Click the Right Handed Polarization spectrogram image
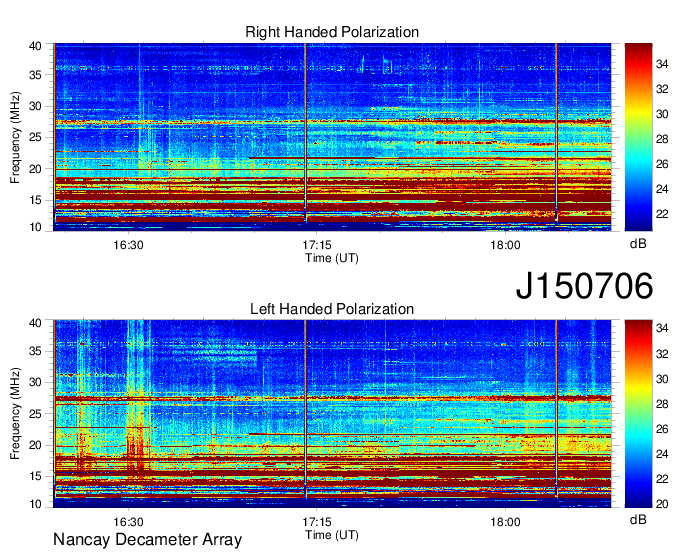This screenshot has width=680, height=552. tap(332, 137)
